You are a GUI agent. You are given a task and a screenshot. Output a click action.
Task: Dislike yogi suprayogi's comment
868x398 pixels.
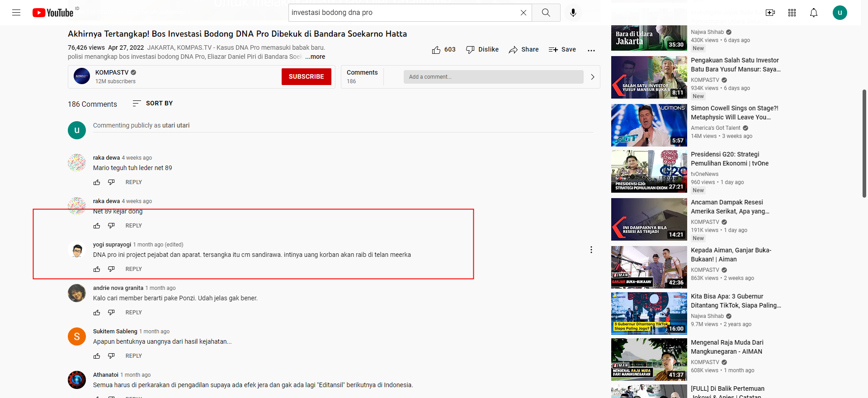pyautogui.click(x=111, y=269)
